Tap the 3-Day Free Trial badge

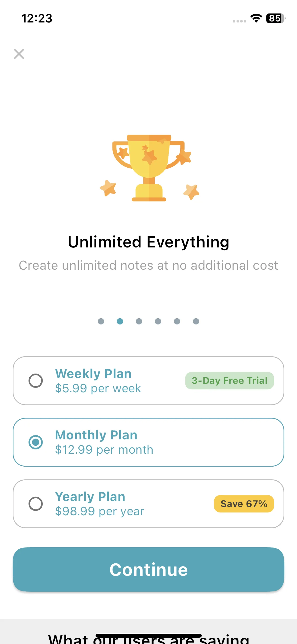click(x=229, y=381)
